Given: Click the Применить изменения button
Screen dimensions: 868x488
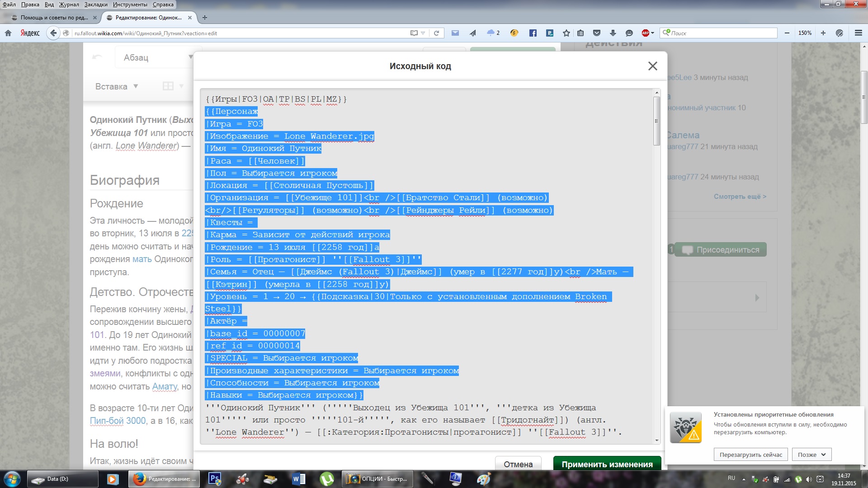Looking at the screenshot, I should pyautogui.click(x=607, y=464).
